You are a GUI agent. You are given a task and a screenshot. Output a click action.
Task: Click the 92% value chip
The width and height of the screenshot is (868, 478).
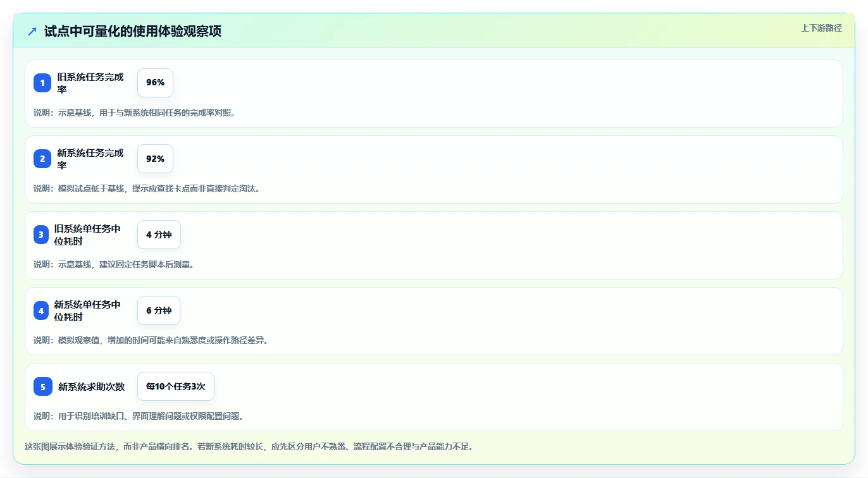point(155,159)
